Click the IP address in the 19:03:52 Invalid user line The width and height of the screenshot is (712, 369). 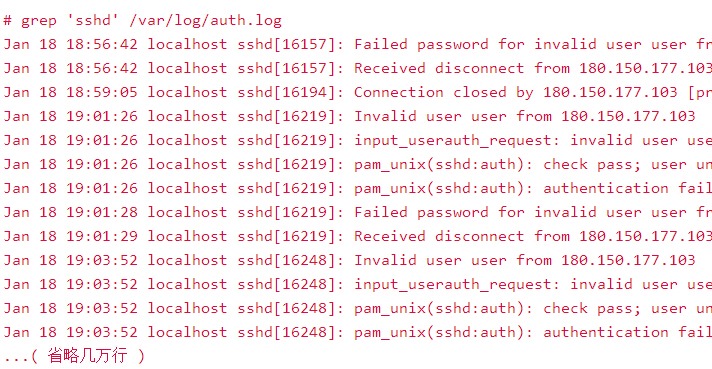coord(628,261)
